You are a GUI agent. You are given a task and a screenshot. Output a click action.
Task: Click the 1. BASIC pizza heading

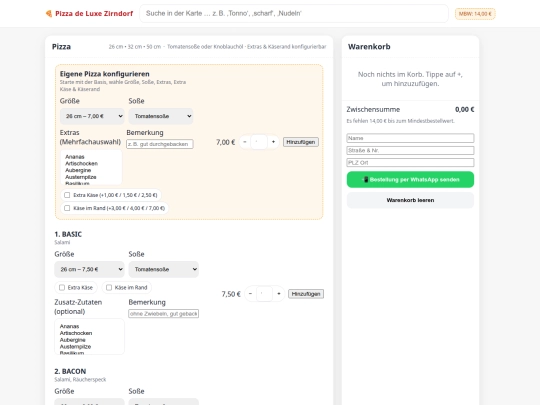[x=68, y=234]
